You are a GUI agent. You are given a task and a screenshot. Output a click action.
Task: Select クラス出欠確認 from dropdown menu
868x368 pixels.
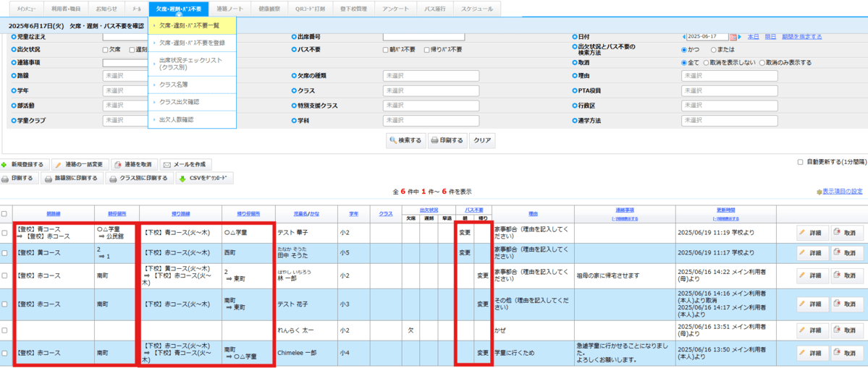(x=192, y=102)
